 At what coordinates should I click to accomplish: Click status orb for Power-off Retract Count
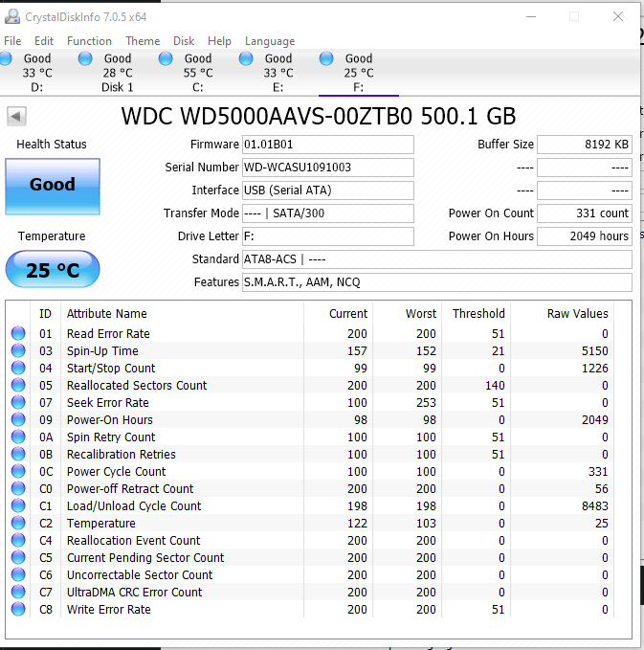coord(18,488)
